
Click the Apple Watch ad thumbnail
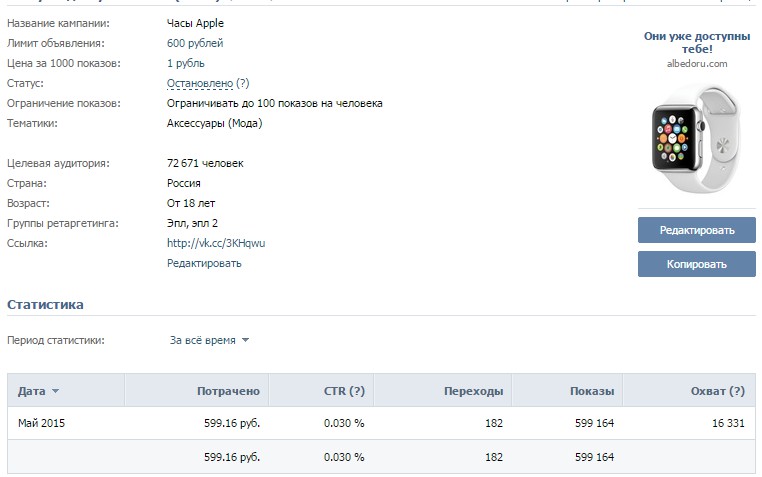(x=696, y=136)
